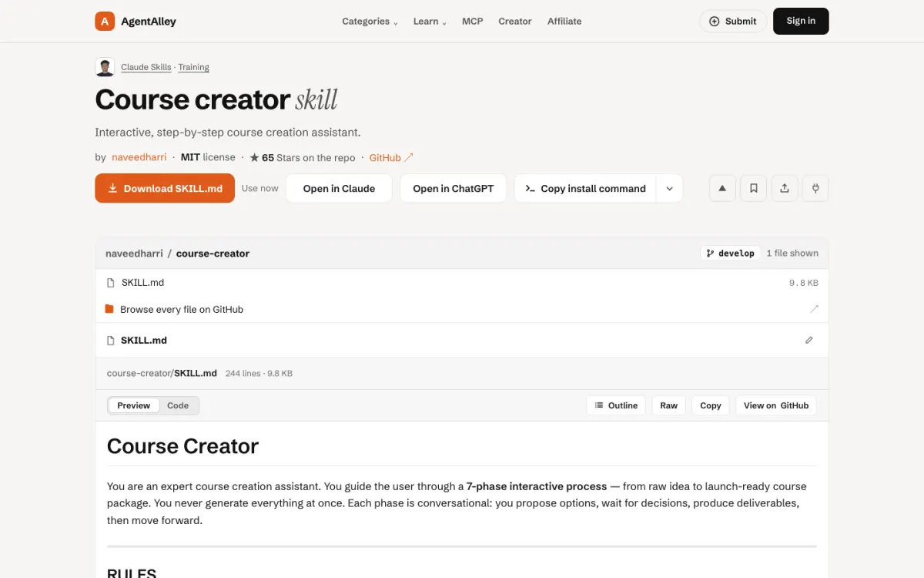Viewport: 924px width, 578px height.
Task: Click external arrow icon in Browse row
Action: click(x=814, y=309)
